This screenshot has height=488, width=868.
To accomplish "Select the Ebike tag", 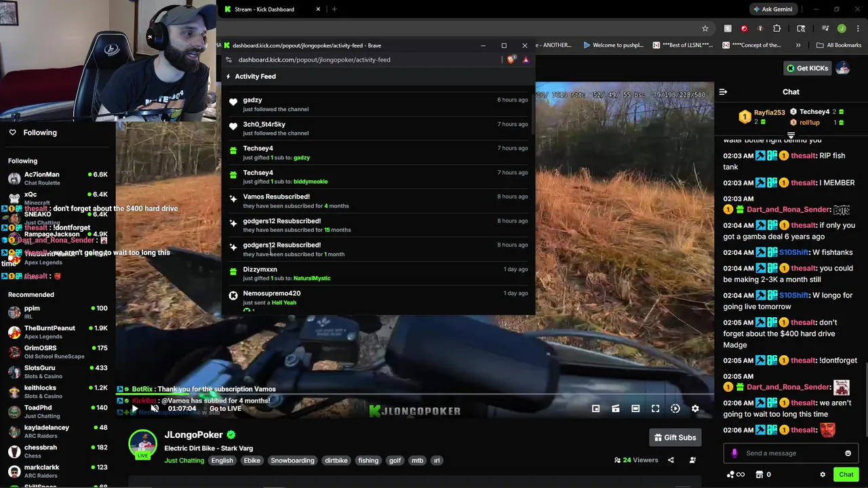I will [252, 460].
